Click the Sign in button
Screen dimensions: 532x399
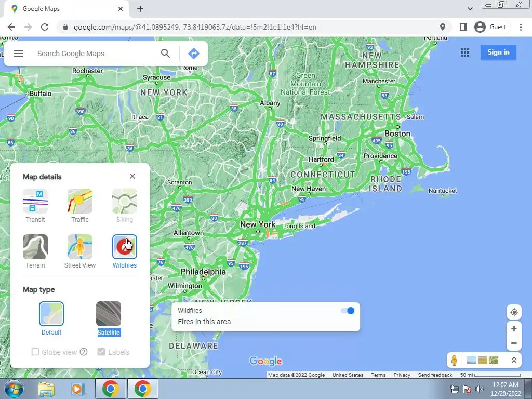pos(498,52)
